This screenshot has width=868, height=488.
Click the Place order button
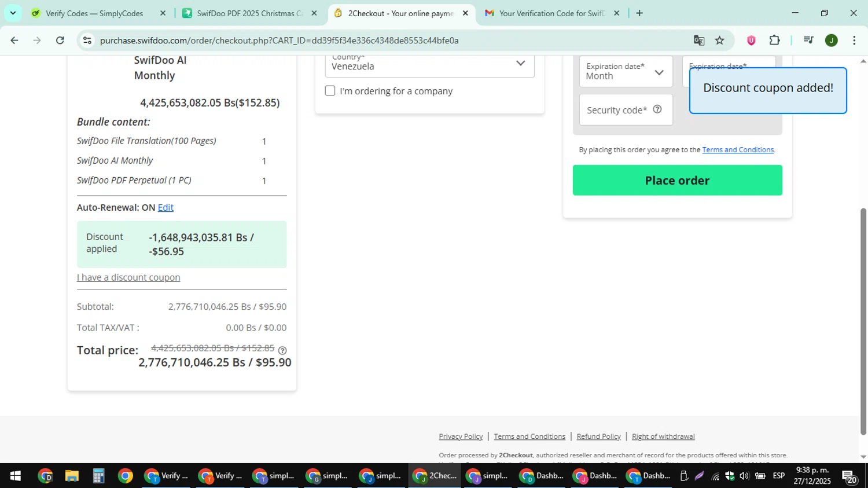[677, 181]
